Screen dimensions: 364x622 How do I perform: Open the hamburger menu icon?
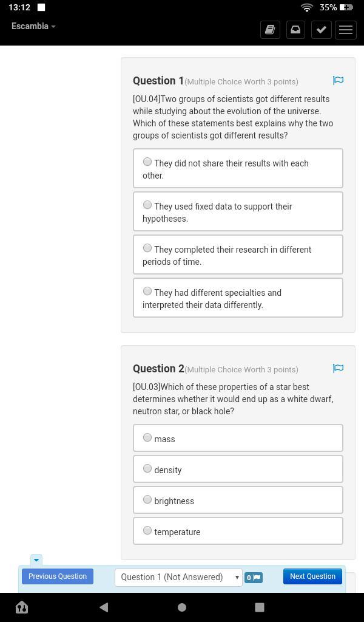pyautogui.click(x=346, y=29)
